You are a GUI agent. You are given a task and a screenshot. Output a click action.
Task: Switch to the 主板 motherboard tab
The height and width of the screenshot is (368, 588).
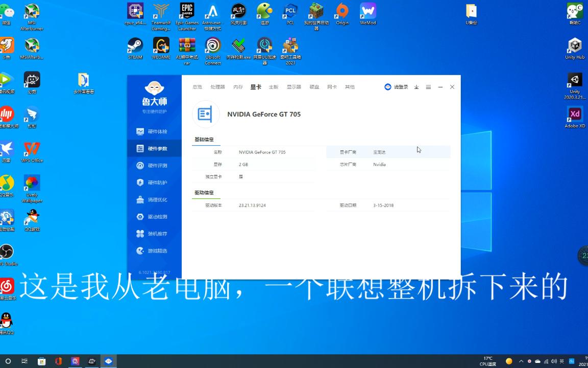(x=274, y=87)
